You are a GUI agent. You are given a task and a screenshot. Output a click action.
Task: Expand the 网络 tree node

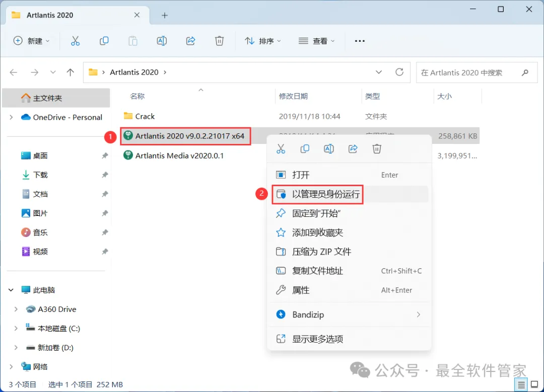[x=11, y=366]
